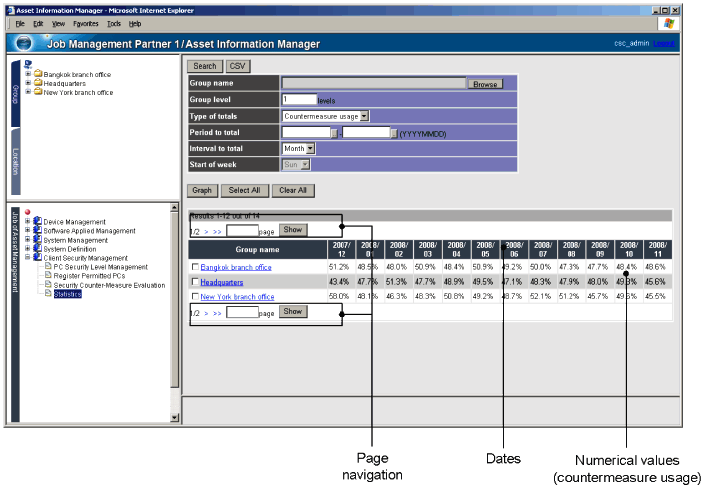The width and height of the screenshot is (719, 495).
Task: Open the Interval to total dropdown
Action: coord(309,148)
